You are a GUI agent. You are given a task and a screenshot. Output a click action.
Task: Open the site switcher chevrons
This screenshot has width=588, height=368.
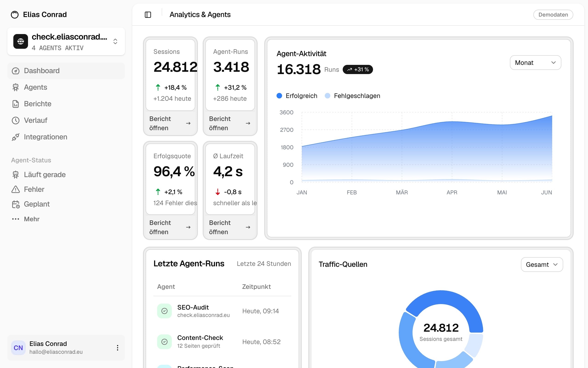click(115, 41)
